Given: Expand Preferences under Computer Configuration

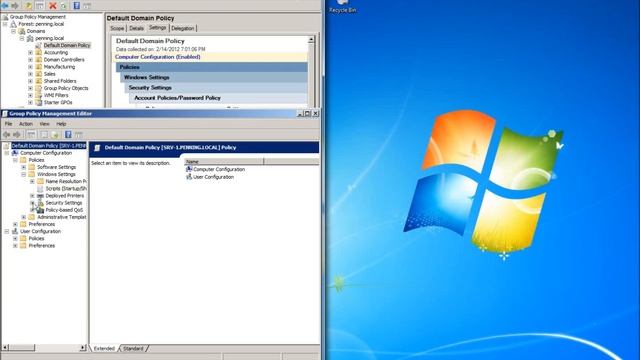Looking at the screenshot, I should [16, 224].
